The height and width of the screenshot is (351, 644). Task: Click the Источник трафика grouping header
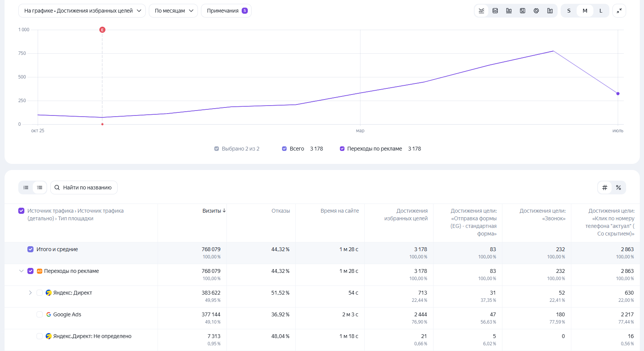pyautogui.click(x=75, y=215)
